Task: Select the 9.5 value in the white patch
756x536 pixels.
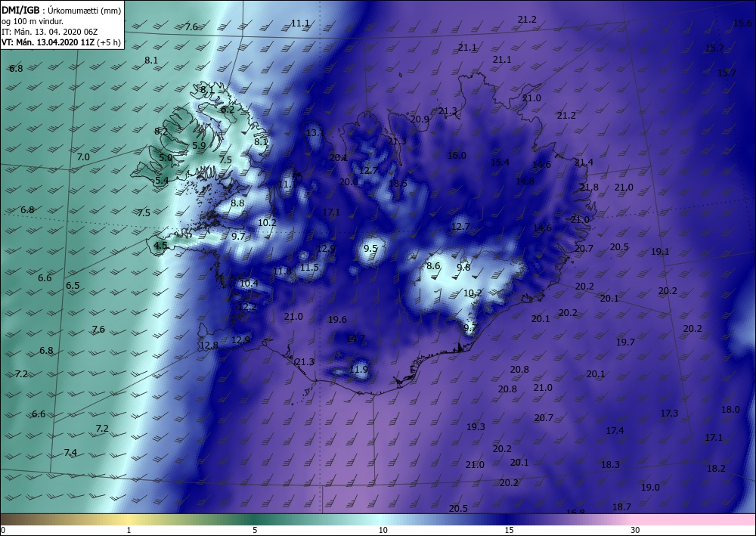Action: (370, 248)
